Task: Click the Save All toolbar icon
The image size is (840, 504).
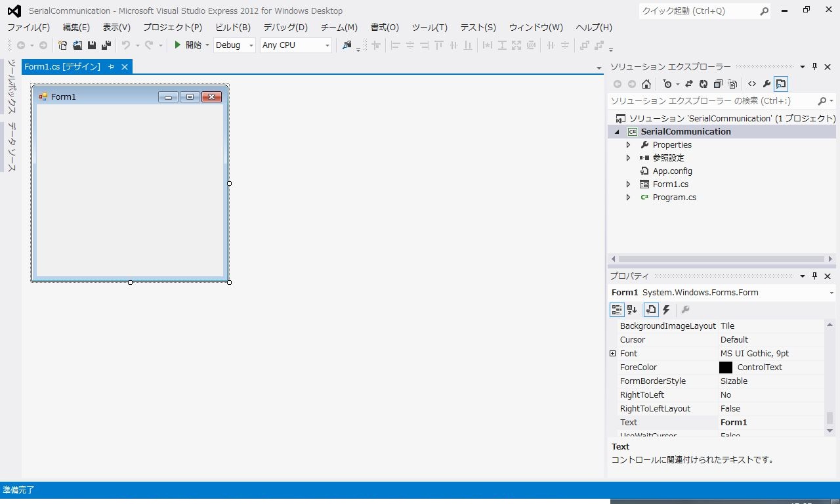Action: (x=106, y=45)
